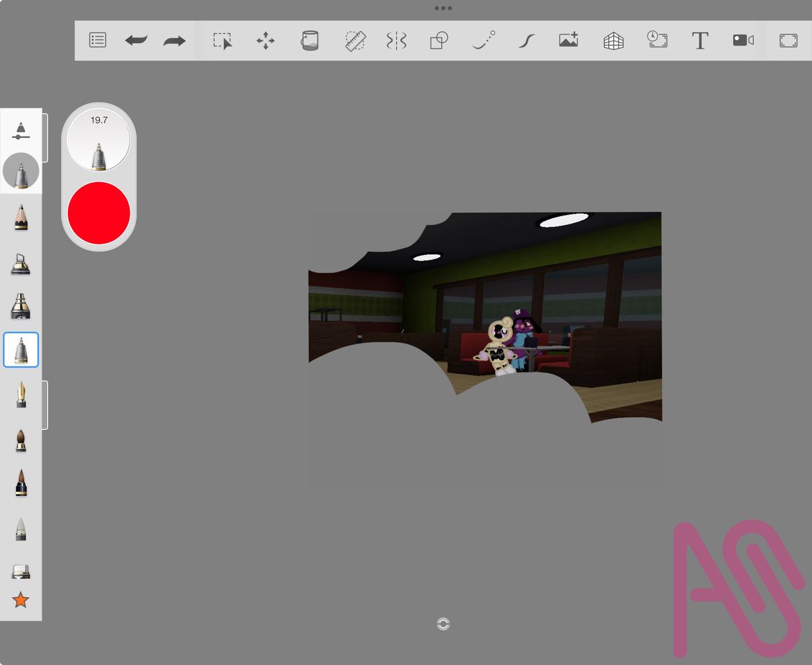Redo the undone action
This screenshot has width=812, height=665.
point(175,41)
